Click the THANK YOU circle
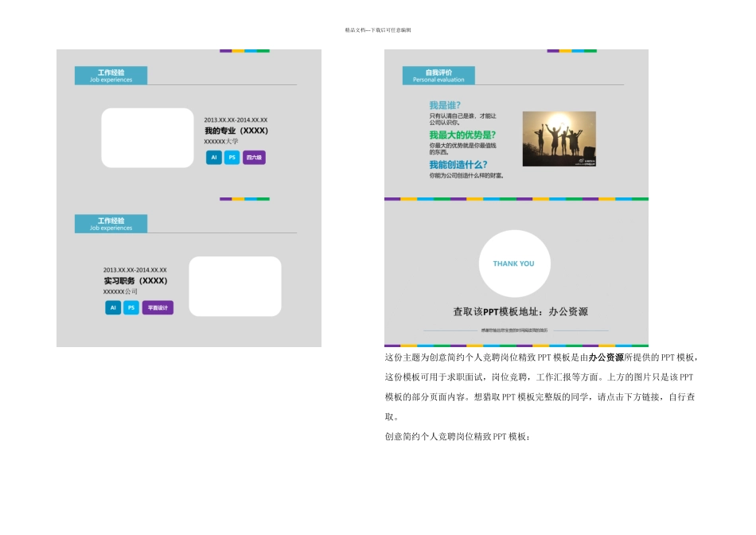 point(514,264)
